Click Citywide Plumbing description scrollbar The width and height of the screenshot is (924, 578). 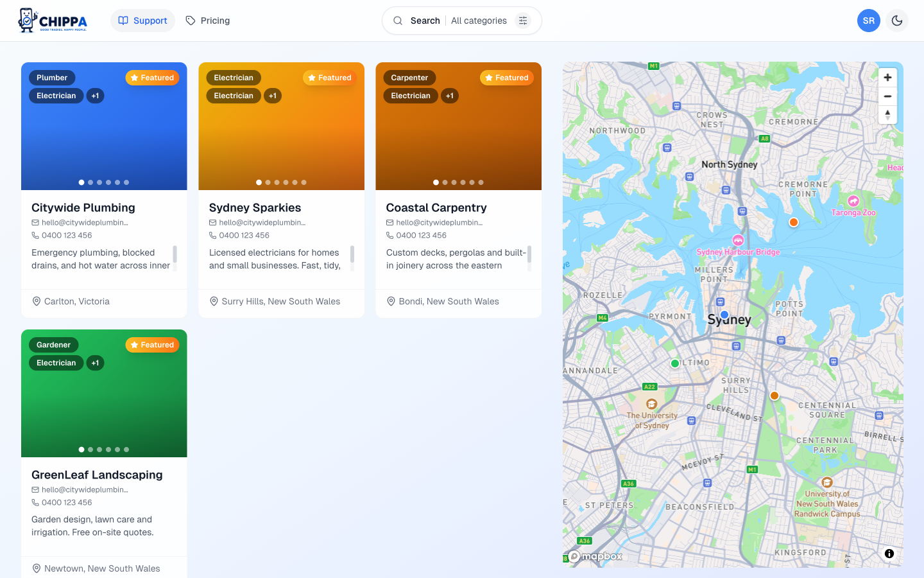pos(175,254)
